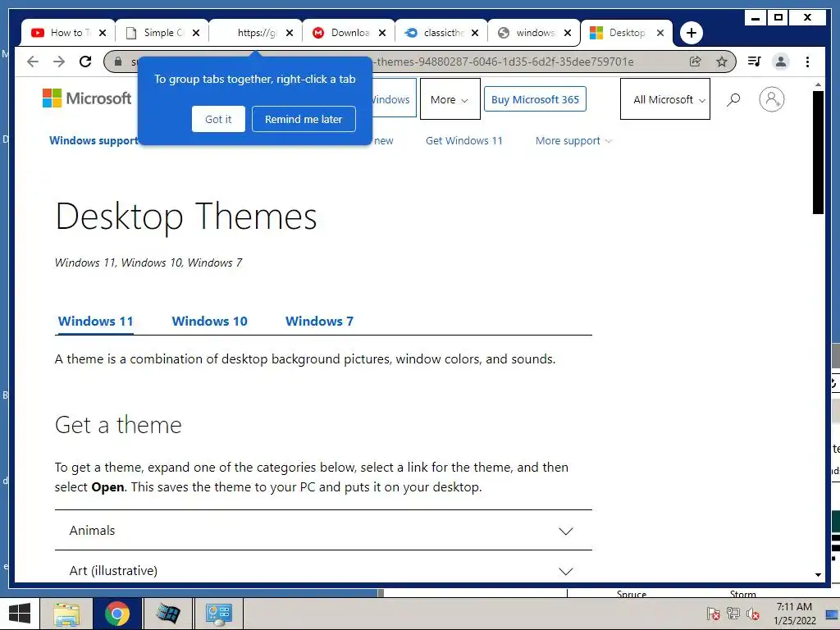Reload the current page

point(85,62)
